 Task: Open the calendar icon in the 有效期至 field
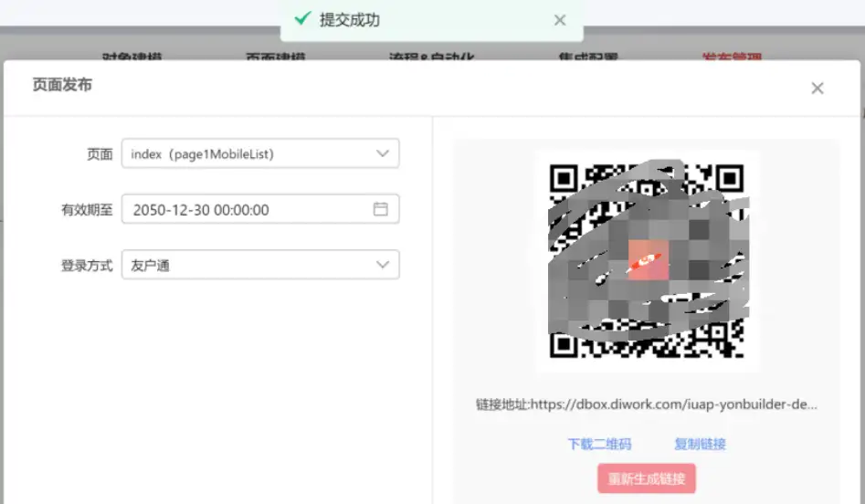pyautogui.click(x=381, y=209)
